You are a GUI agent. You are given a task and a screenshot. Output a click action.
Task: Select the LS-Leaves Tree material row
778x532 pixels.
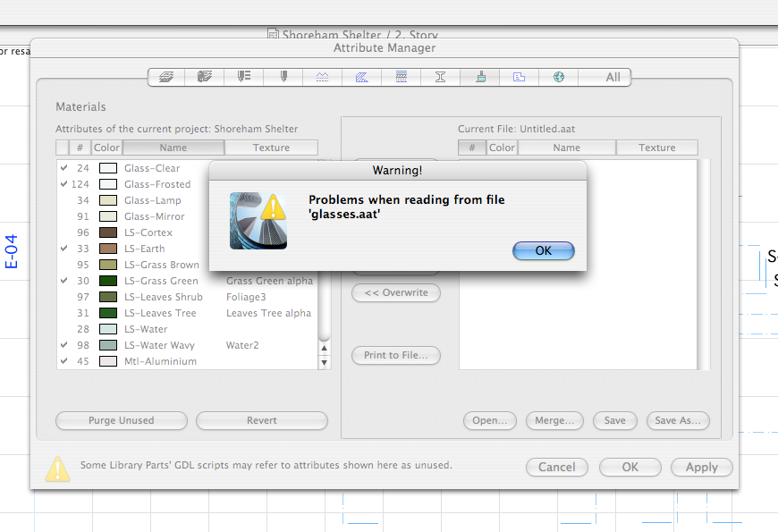pos(188,313)
